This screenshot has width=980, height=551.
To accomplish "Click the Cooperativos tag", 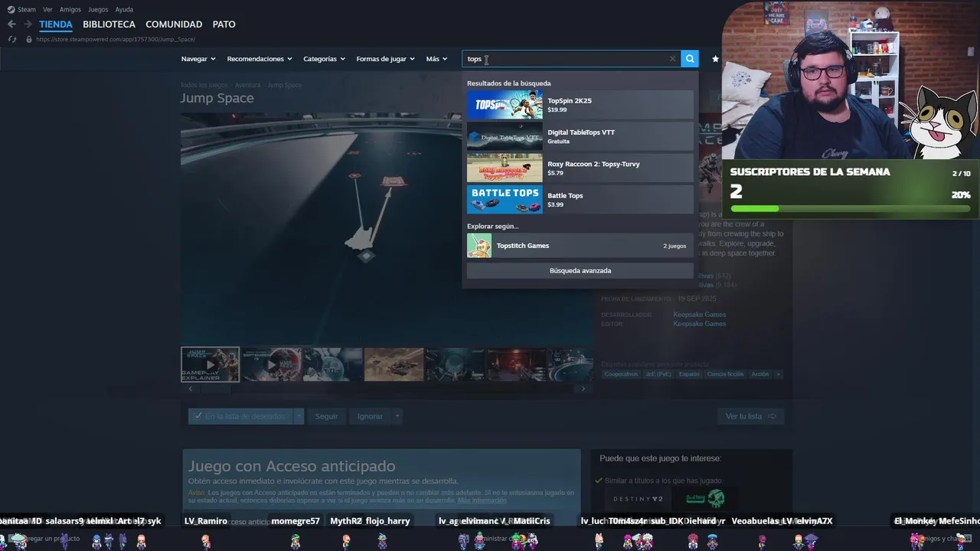I will pos(621,374).
